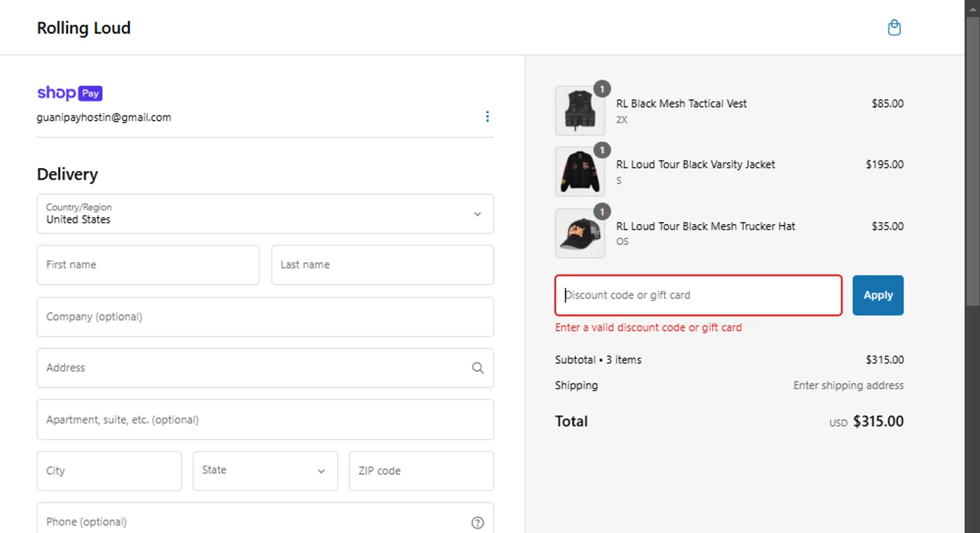Click the Apply discount button
The width and height of the screenshot is (980, 533).
coord(878,295)
